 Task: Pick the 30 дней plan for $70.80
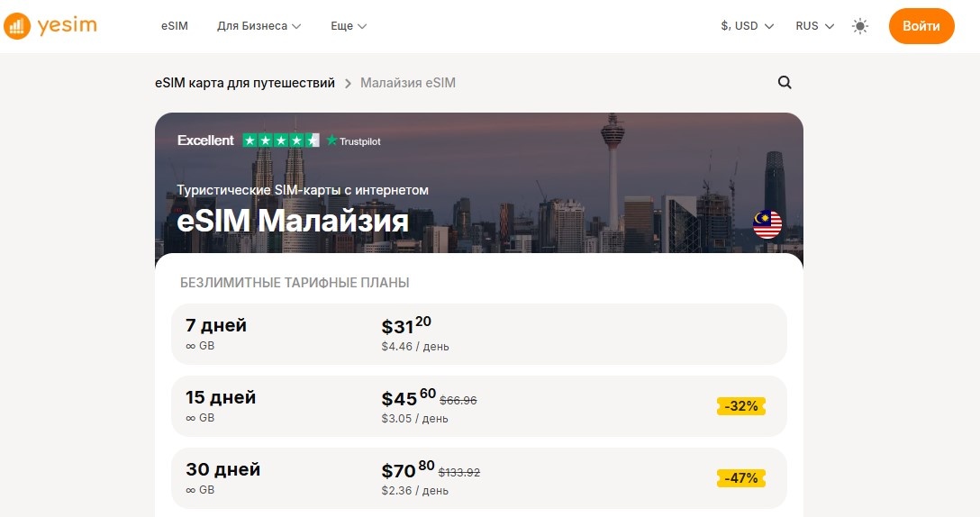point(478,478)
